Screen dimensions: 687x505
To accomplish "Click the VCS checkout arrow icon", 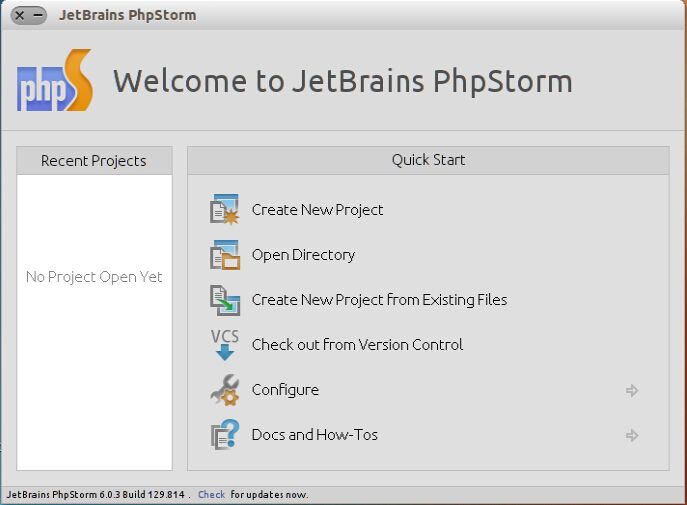I will pos(225,345).
